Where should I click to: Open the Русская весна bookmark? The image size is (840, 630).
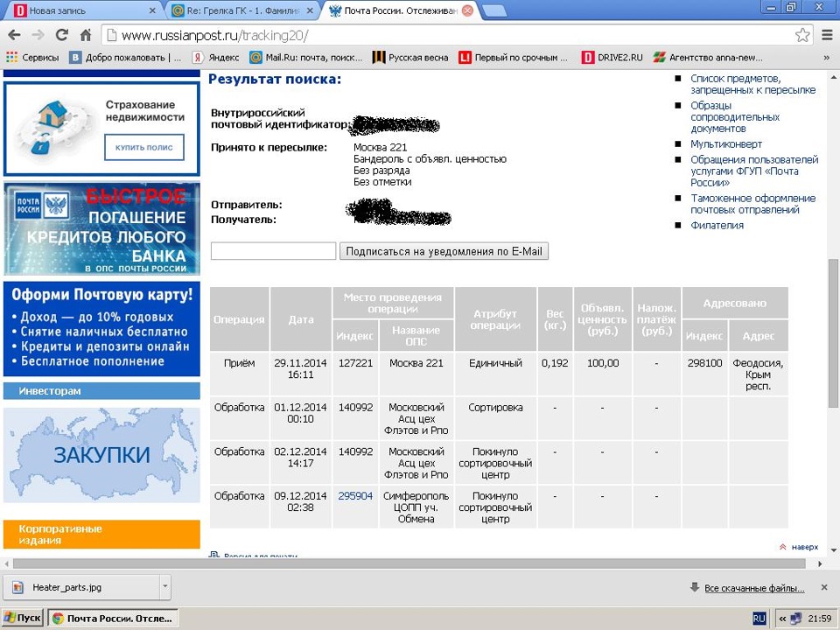click(410, 58)
